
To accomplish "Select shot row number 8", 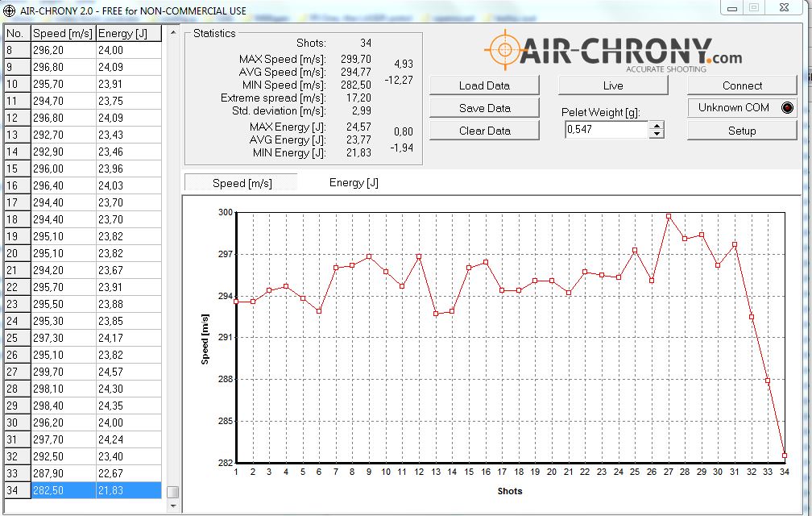I will click(18, 50).
